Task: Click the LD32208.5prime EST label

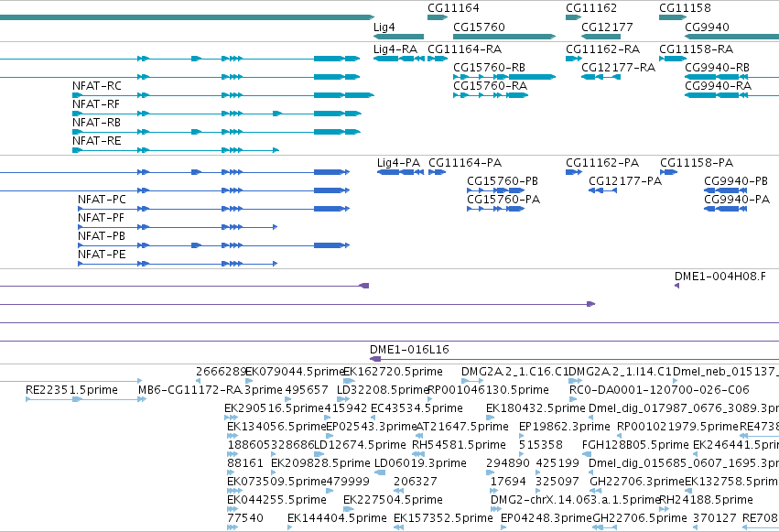Action: (x=383, y=390)
